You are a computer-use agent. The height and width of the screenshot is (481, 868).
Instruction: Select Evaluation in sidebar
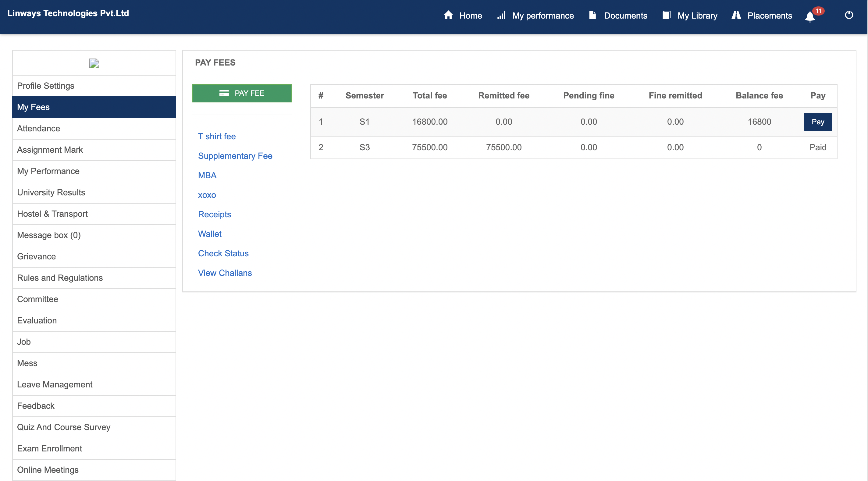click(x=94, y=321)
